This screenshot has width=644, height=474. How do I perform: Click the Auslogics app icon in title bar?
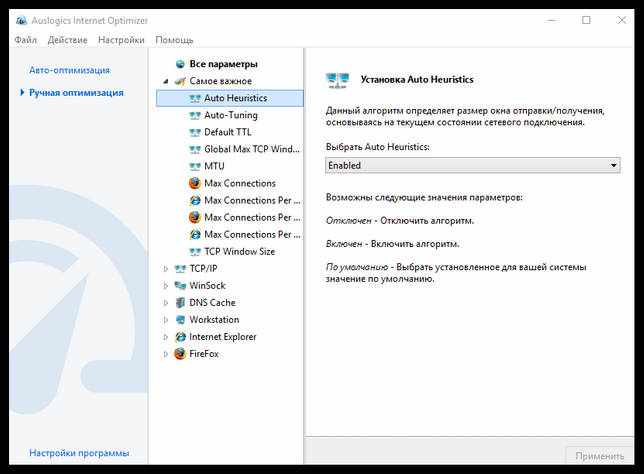[21, 21]
